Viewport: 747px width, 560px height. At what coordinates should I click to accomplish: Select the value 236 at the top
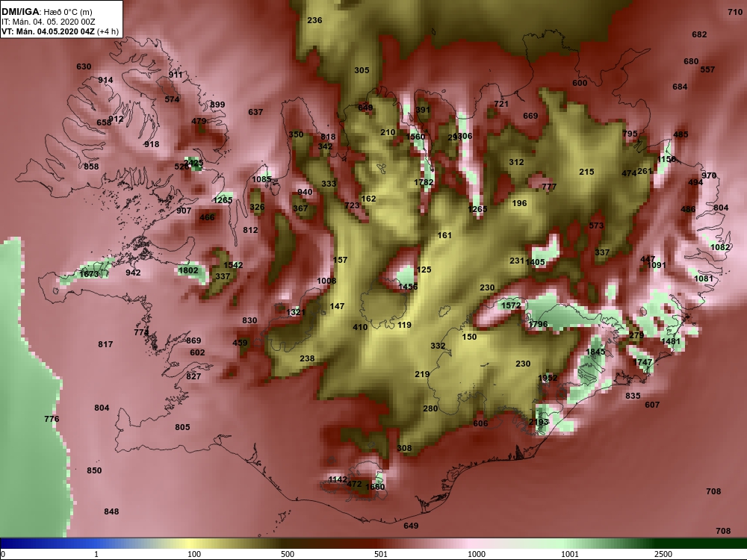point(314,20)
